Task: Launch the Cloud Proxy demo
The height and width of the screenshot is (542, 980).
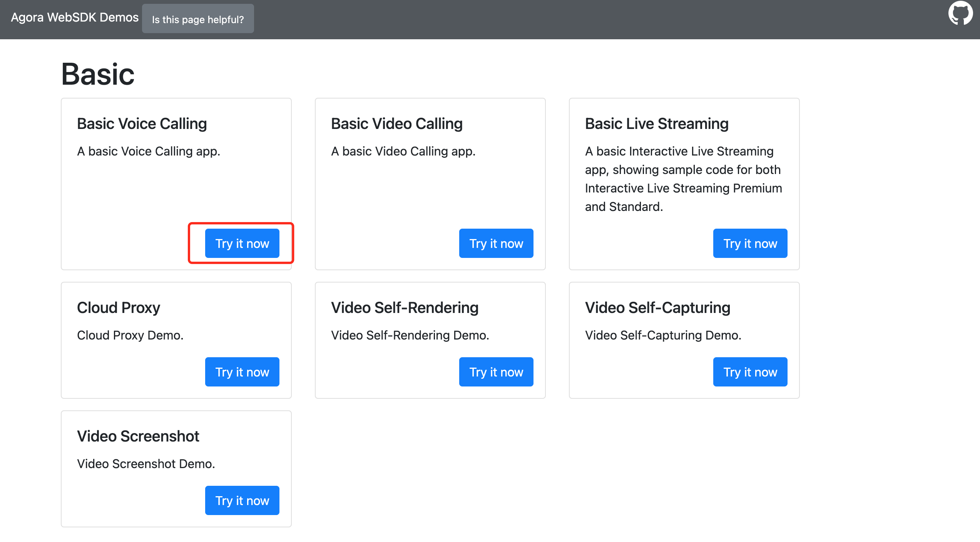Action: click(242, 372)
